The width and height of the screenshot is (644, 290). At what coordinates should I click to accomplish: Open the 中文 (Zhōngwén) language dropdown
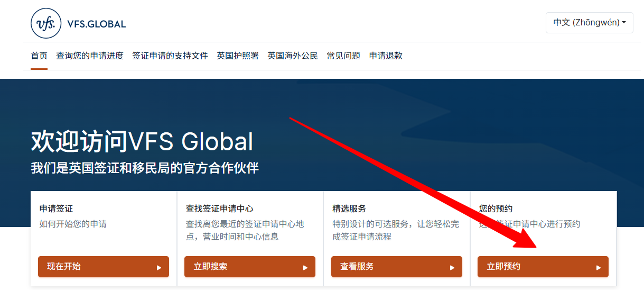pos(589,23)
